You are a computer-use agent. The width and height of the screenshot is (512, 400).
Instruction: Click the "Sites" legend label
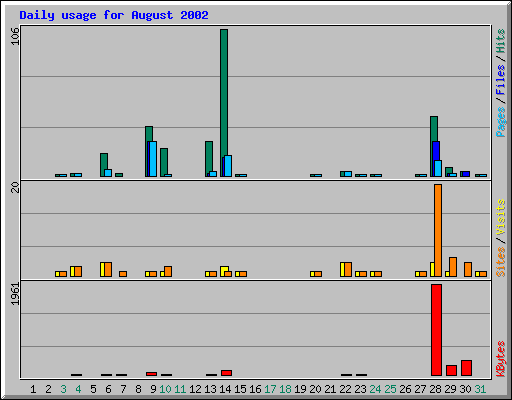(x=501, y=262)
